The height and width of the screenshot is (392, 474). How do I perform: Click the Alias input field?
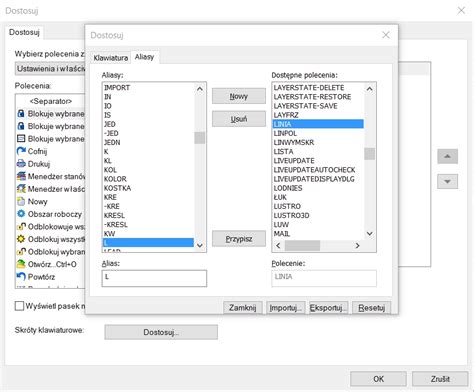154,278
